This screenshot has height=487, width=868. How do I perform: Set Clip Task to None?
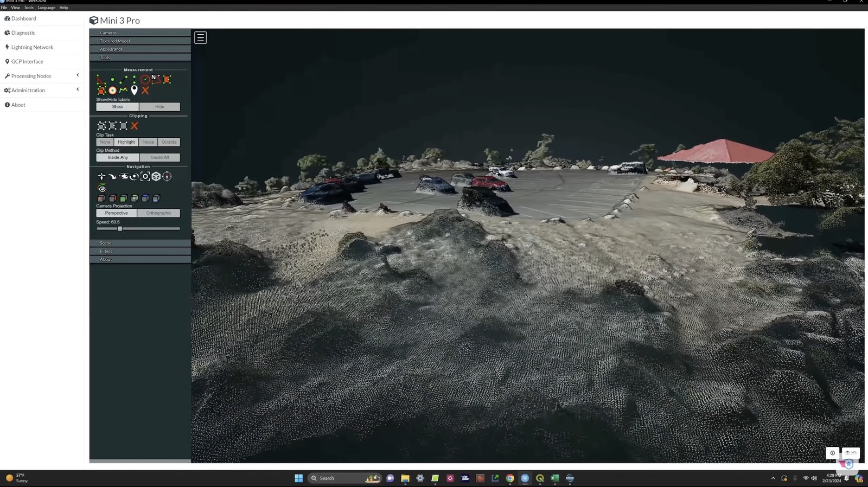[x=105, y=142]
